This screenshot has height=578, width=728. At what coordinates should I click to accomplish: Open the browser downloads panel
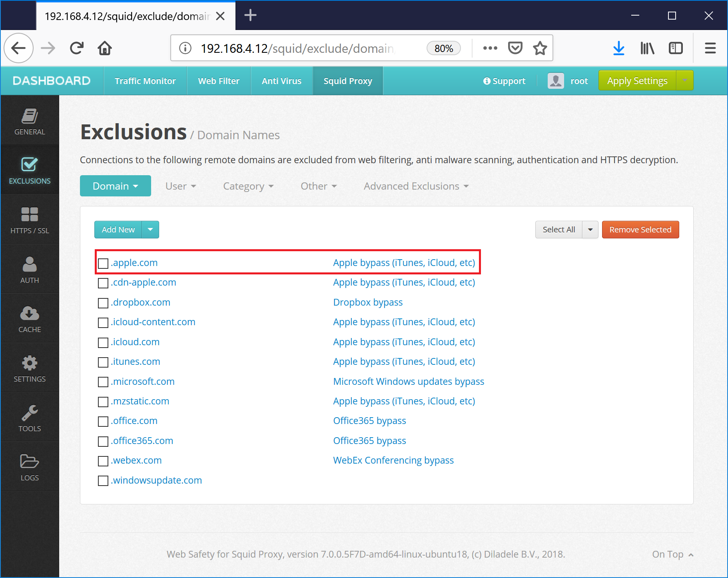coord(618,48)
